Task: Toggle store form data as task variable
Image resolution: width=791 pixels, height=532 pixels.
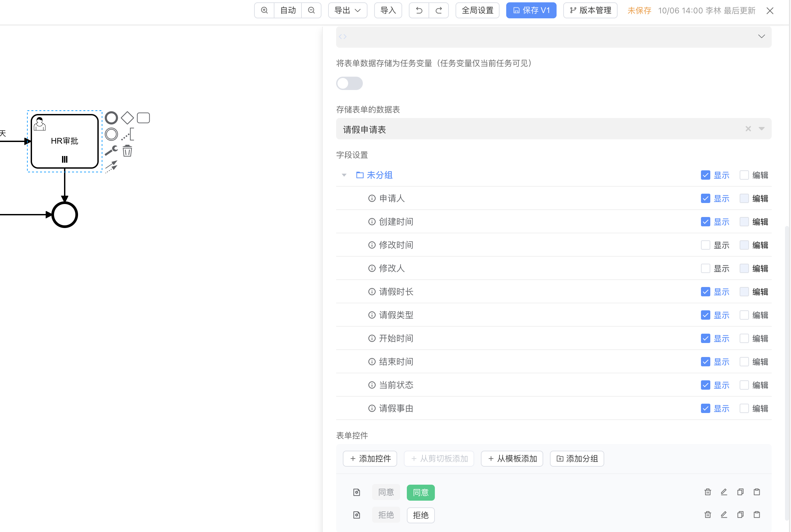Action: pyautogui.click(x=349, y=83)
